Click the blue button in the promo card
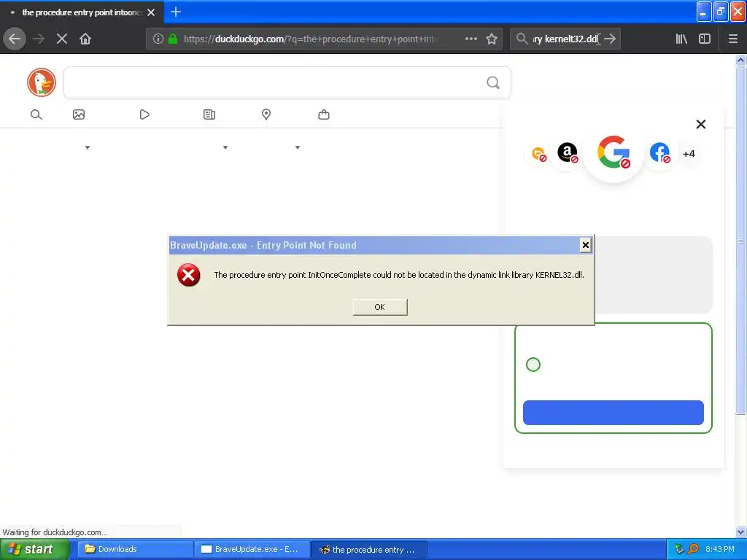The image size is (747, 560). 613,413
